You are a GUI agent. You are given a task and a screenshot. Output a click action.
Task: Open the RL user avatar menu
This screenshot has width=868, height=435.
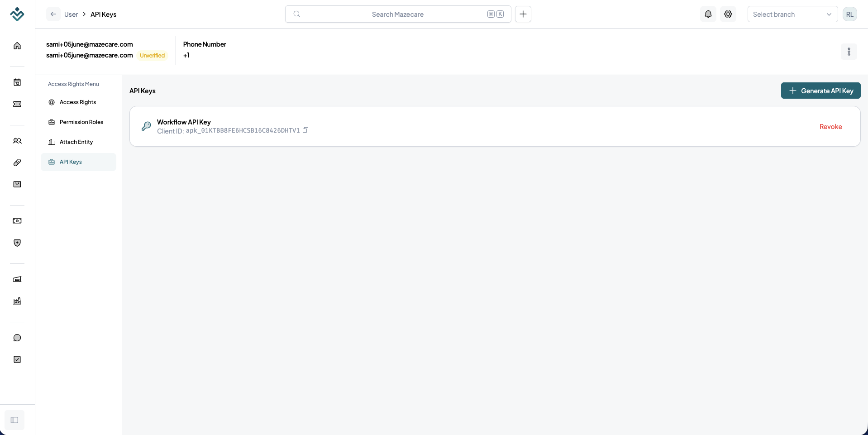point(850,14)
